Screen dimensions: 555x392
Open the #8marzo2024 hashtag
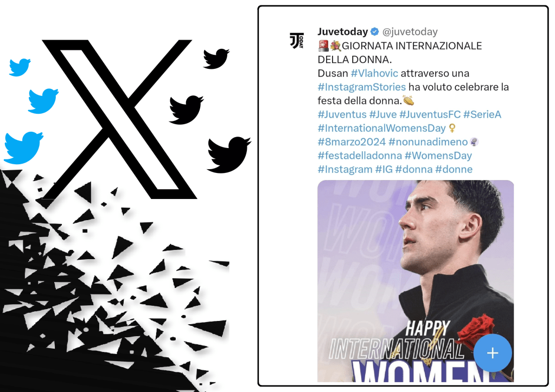(x=352, y=142)
